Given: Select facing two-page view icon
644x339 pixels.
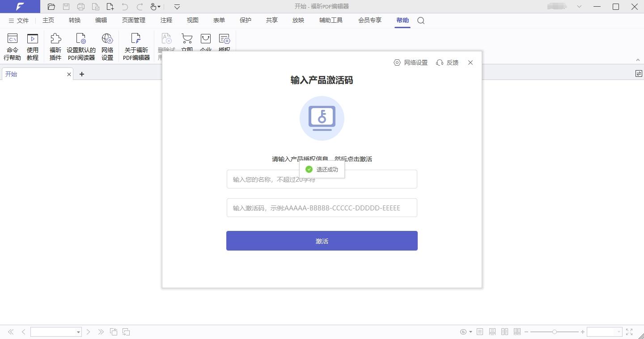Looking at the screenshot, I should [x=504, y=332].
